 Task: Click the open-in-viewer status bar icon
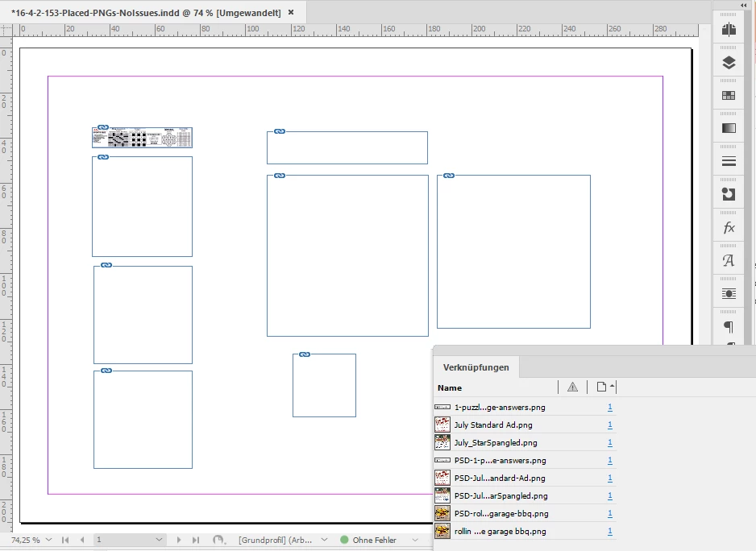point(219,540)
